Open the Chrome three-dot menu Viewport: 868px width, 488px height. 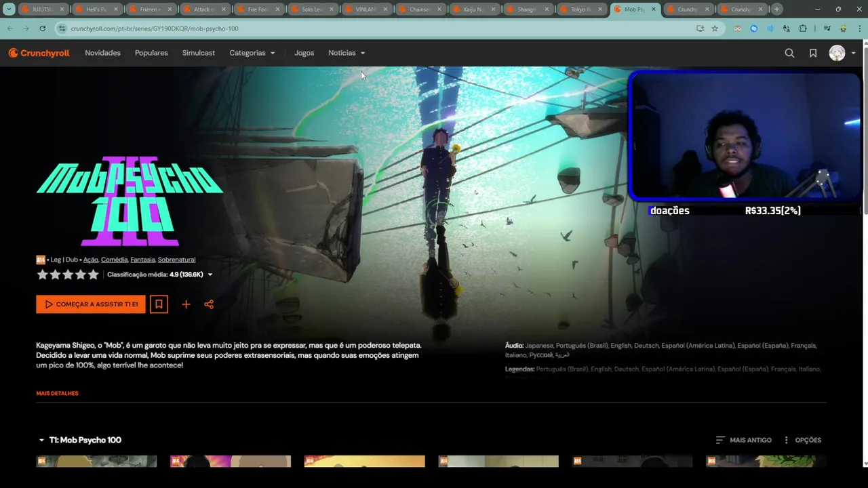(860, 28)
